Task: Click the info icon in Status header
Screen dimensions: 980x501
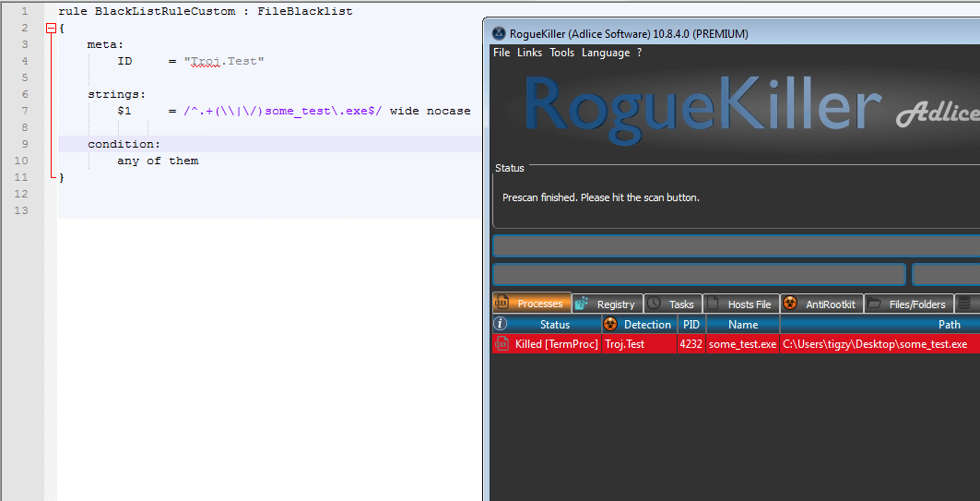Action: (x=501, y=324)
